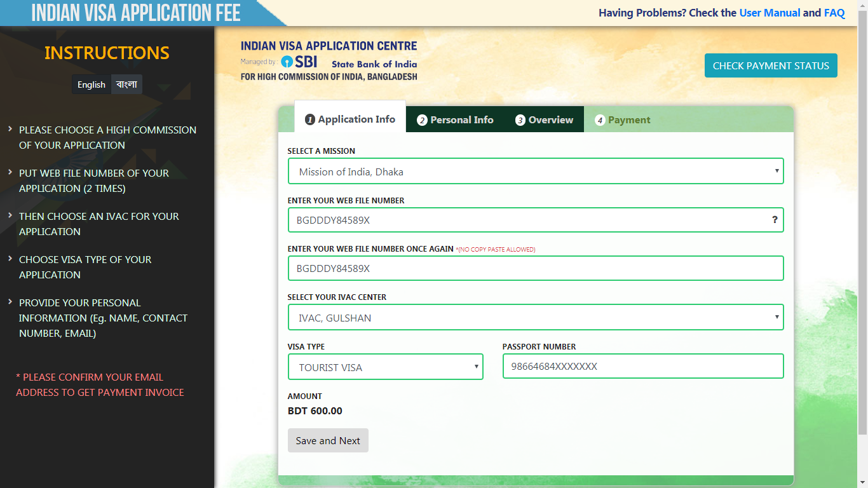The width and height of the screenshot is (868, 488).
Task: Open the User Manual link
Action: (770, 12)
